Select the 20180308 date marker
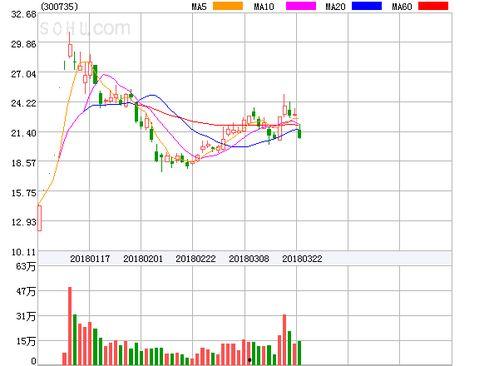Screen dimensions: 499x366 pyautogui.click(x=249, y=259)
